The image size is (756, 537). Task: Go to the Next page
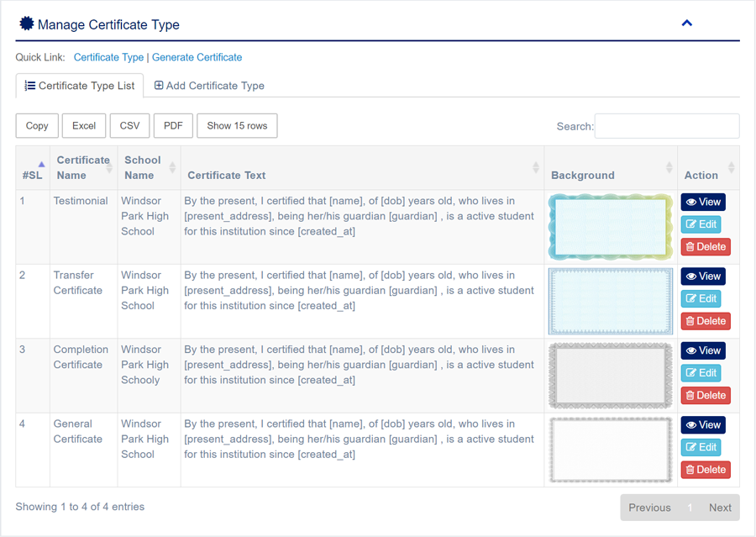tap(720, 508)
